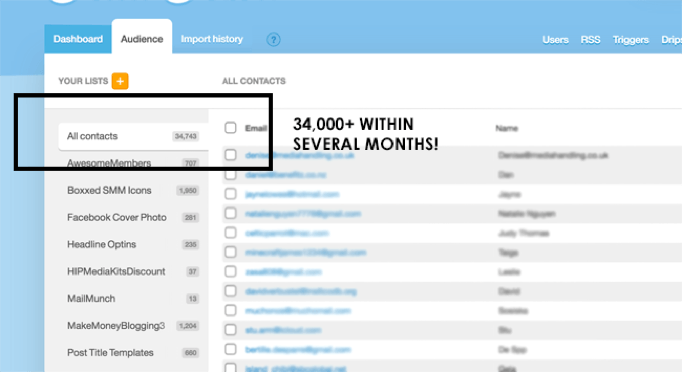Open the email link in Jayne's row
Screen dimensions: 682x372
pos(292,194)
